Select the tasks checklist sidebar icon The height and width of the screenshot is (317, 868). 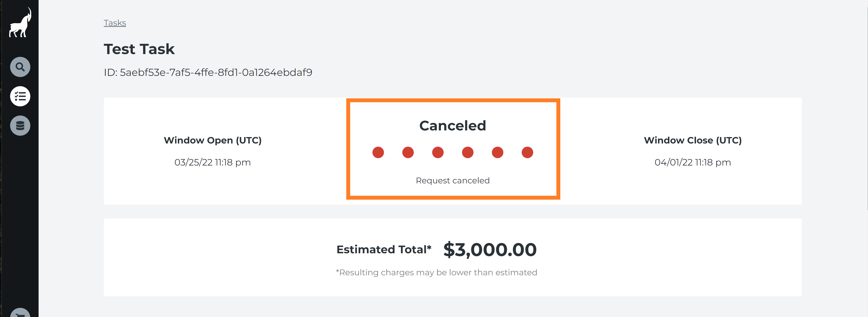tap(20, 96)
